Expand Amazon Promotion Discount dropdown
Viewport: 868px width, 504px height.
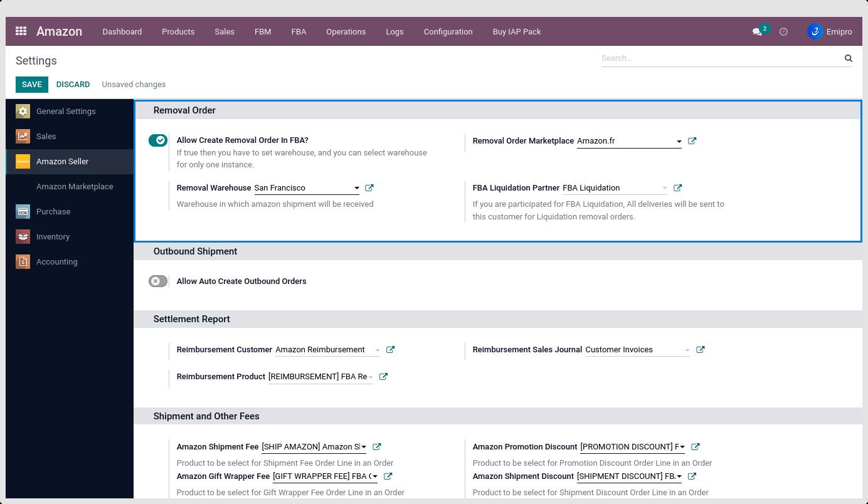point(682,448)
